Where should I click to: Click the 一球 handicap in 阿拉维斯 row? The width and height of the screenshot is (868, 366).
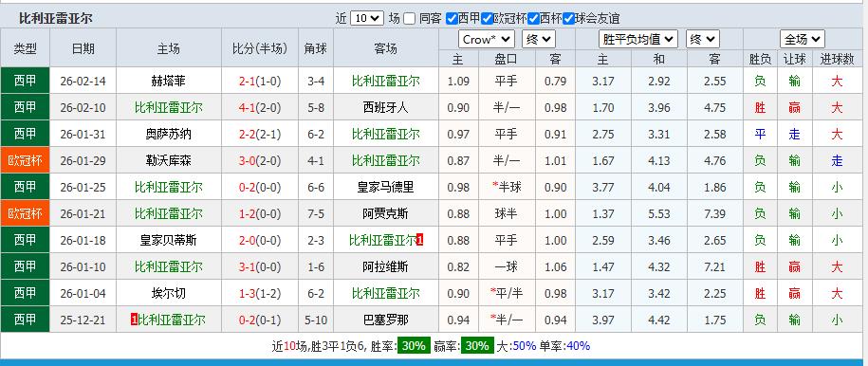(x=506, y=266)
